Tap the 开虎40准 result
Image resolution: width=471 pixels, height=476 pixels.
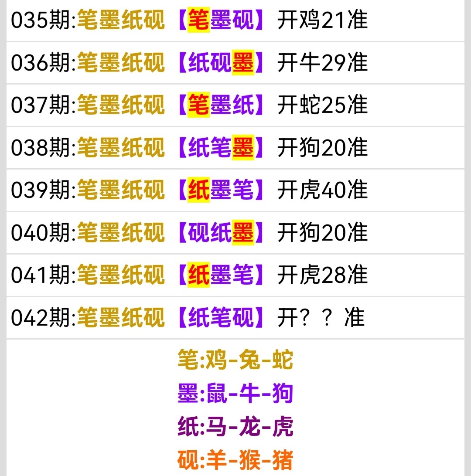[322, 190]
